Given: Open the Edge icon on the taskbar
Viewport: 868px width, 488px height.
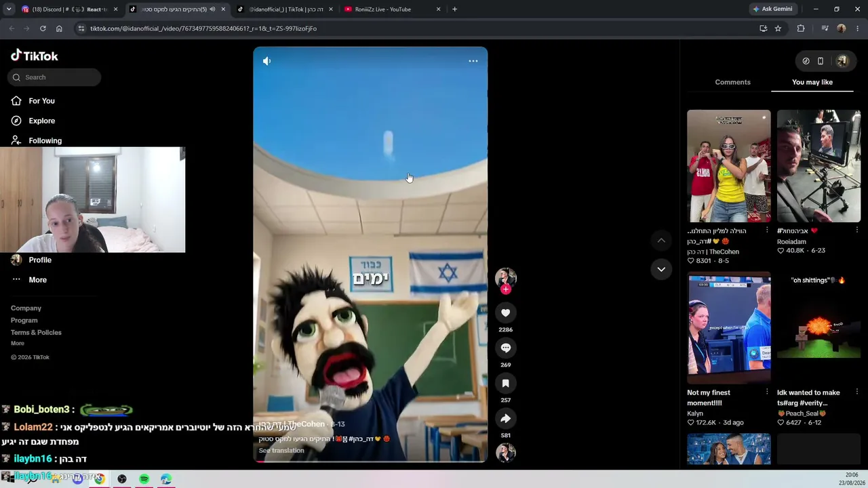Looking at the screenshot, I should tap(166, 479).
